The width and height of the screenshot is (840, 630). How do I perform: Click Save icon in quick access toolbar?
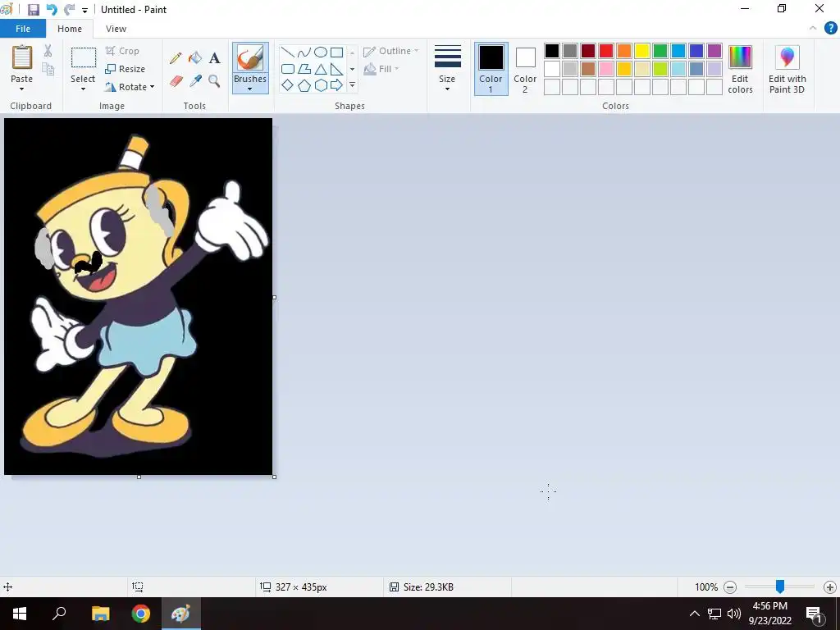(33, 10)
